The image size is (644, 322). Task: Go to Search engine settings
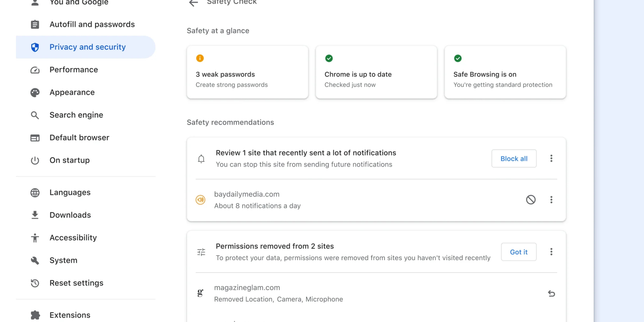pos(76,115)
